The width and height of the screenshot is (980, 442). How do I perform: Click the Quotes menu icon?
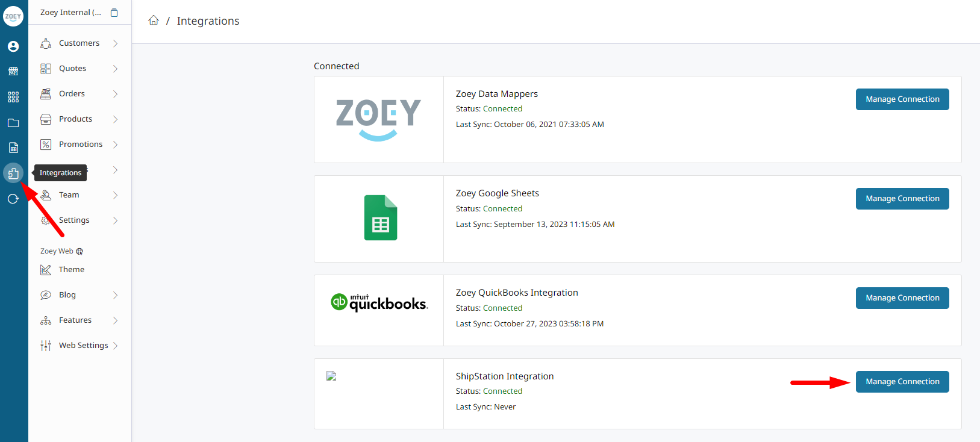pyautogui.click(x=46, y=69)
